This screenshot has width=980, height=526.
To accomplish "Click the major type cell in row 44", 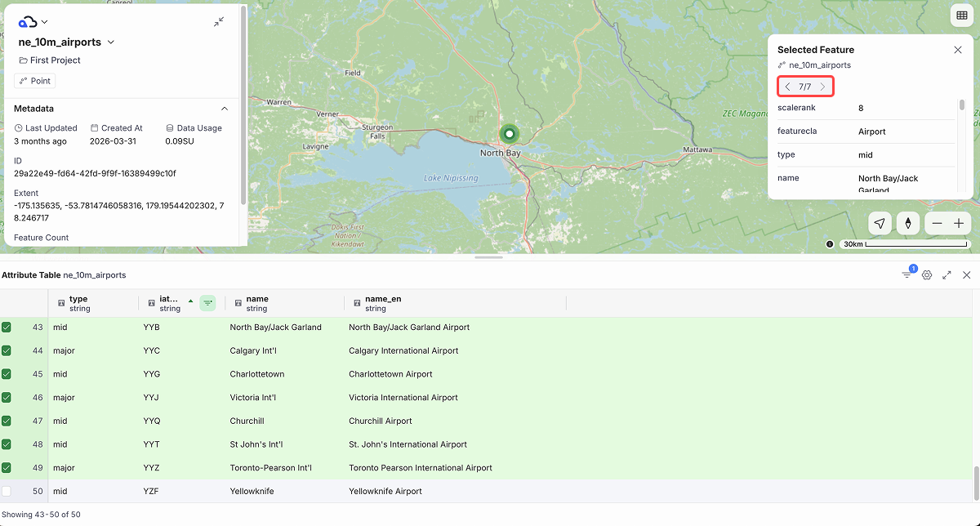I will tap(93, 351).
